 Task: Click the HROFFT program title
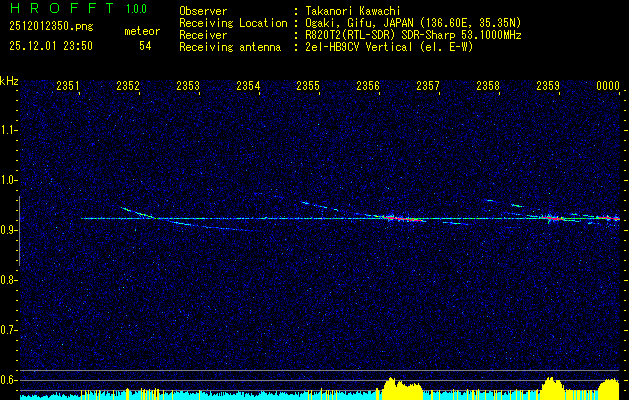[62, 8]
